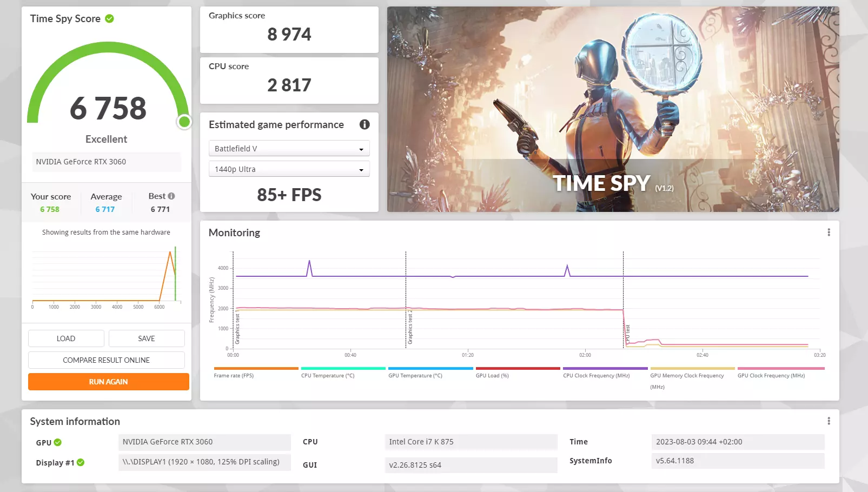Screen dimensions: 868x492
Task: Click the System information heading
Action: click(75, 421)
